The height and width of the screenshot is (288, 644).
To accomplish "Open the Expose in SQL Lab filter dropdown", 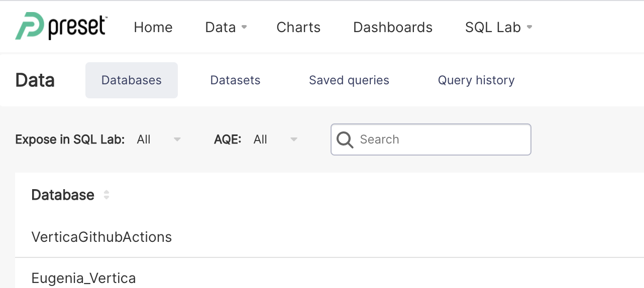I will [159, 139].
